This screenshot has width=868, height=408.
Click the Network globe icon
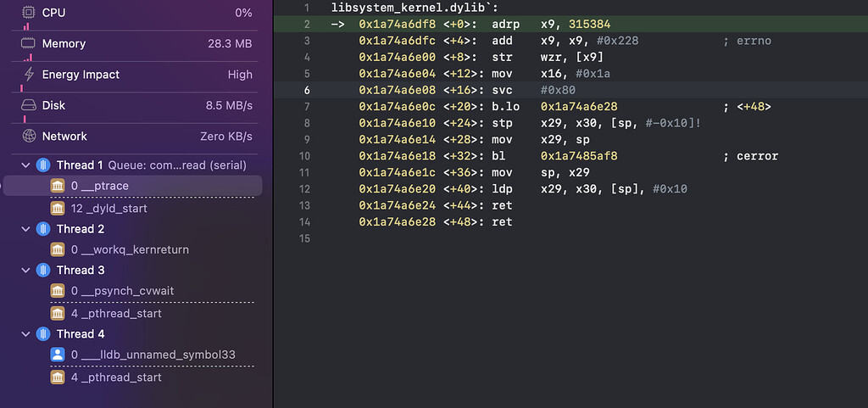pos(28,136)
